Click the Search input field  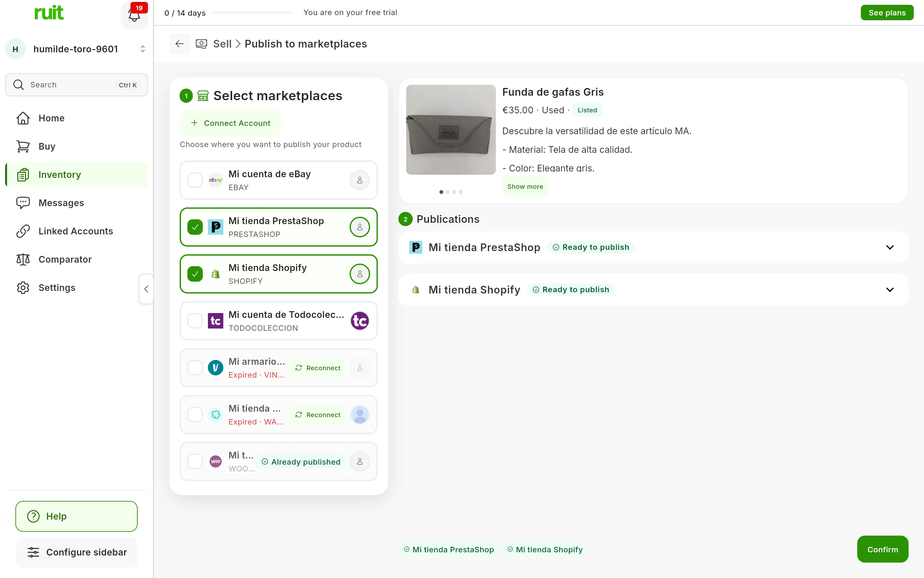point(76,85)
